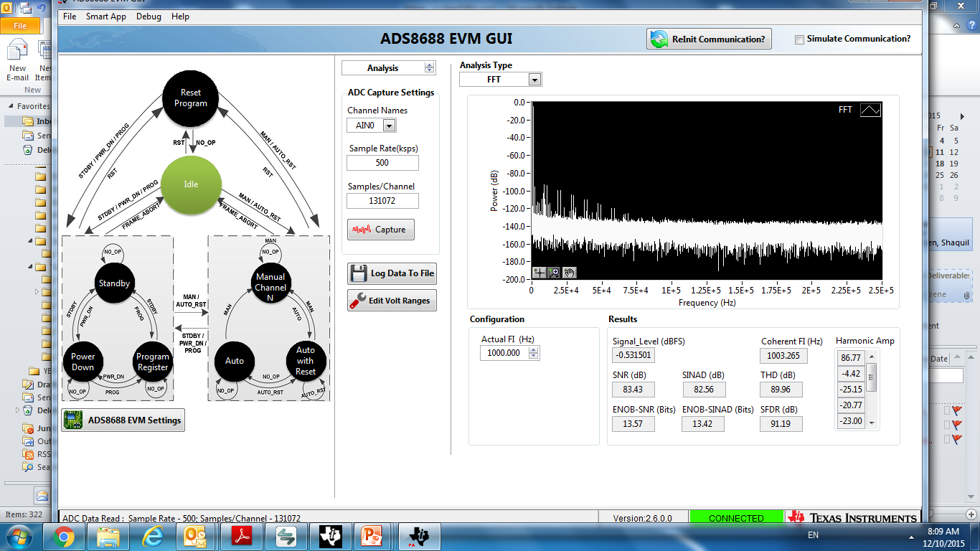Click the ReInit Communication button
980x551 pixels.
pyautogui.click(x=709, y=39)
